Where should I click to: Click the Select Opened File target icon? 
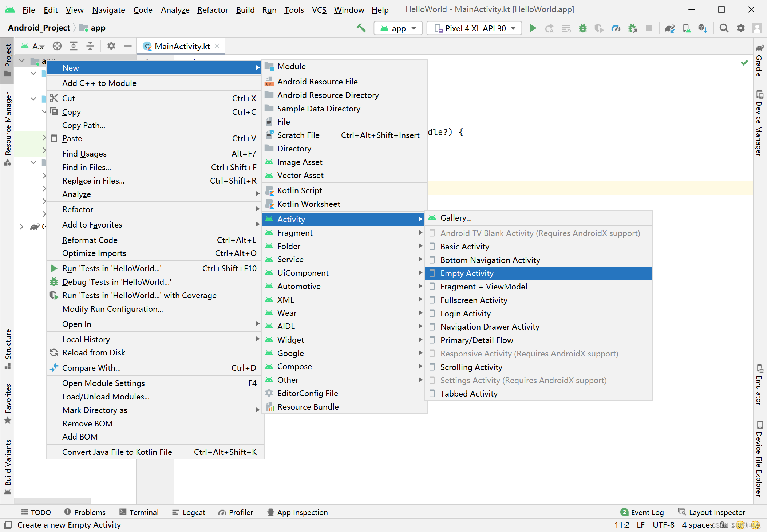pos(57,46)
